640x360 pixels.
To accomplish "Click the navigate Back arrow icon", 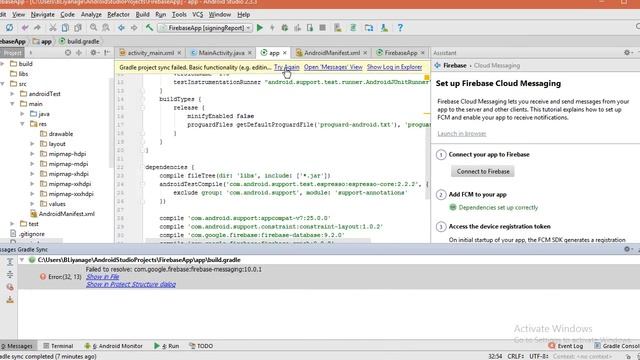I will coord(121,28).
